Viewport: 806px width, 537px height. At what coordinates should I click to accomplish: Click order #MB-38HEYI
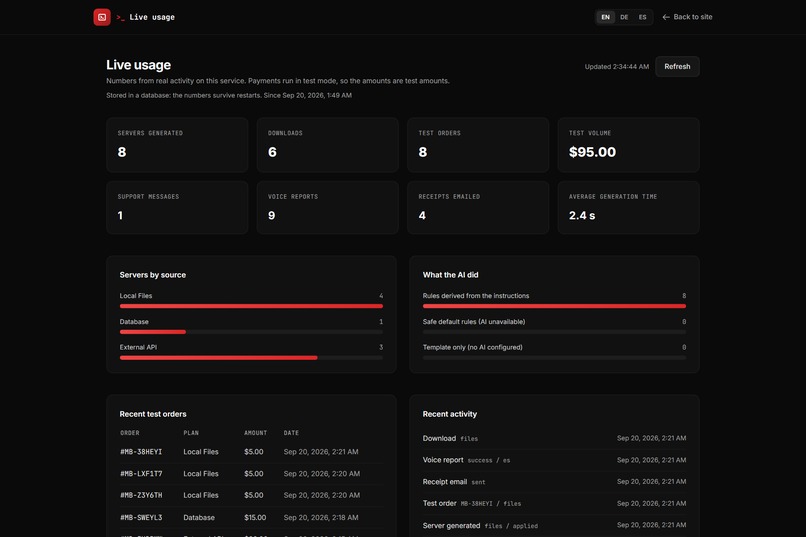pos(141,452)
